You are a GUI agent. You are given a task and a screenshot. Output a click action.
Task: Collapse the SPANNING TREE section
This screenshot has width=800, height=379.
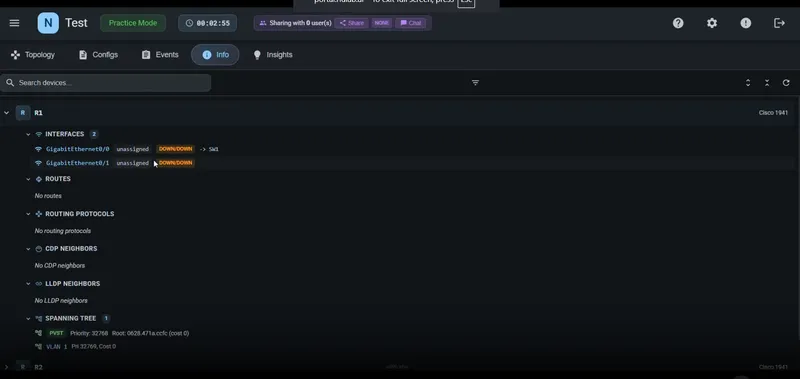28,318
